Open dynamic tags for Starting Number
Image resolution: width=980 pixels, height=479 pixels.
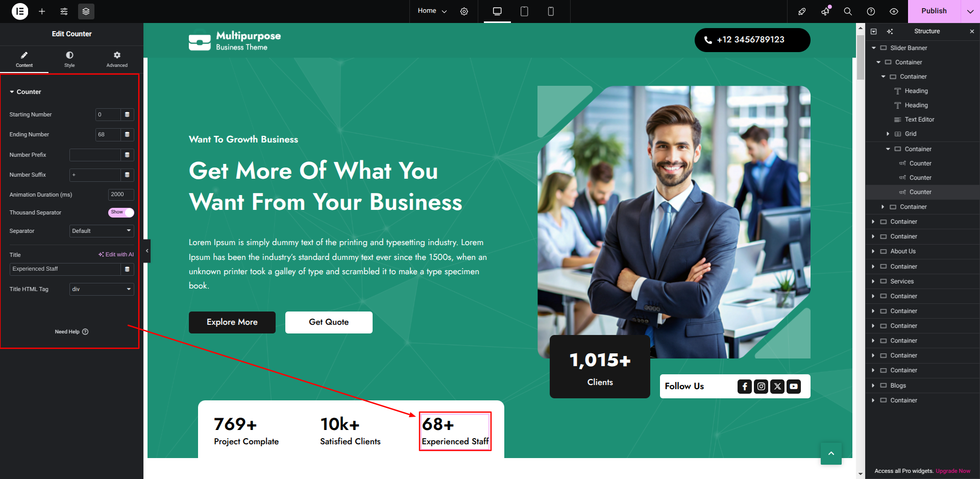point(127,114)
